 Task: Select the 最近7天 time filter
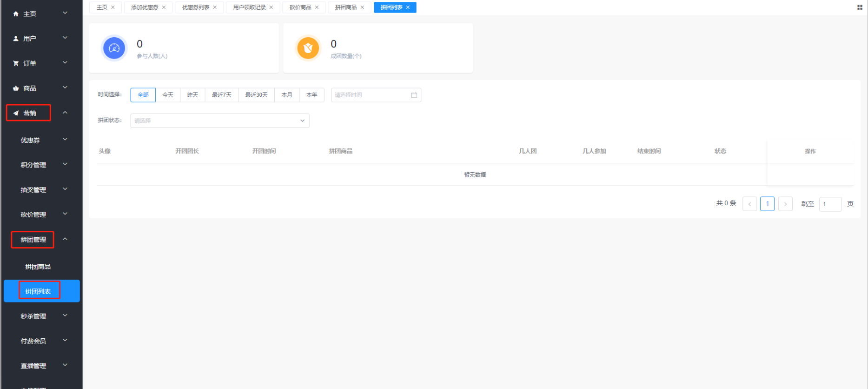pyautogui.click(x=222, y=95)
